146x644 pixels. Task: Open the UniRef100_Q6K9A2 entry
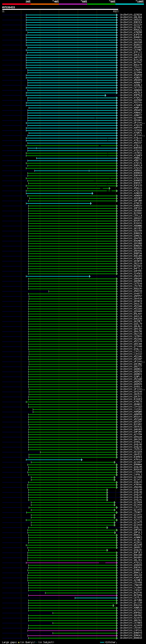pos(131,615)
